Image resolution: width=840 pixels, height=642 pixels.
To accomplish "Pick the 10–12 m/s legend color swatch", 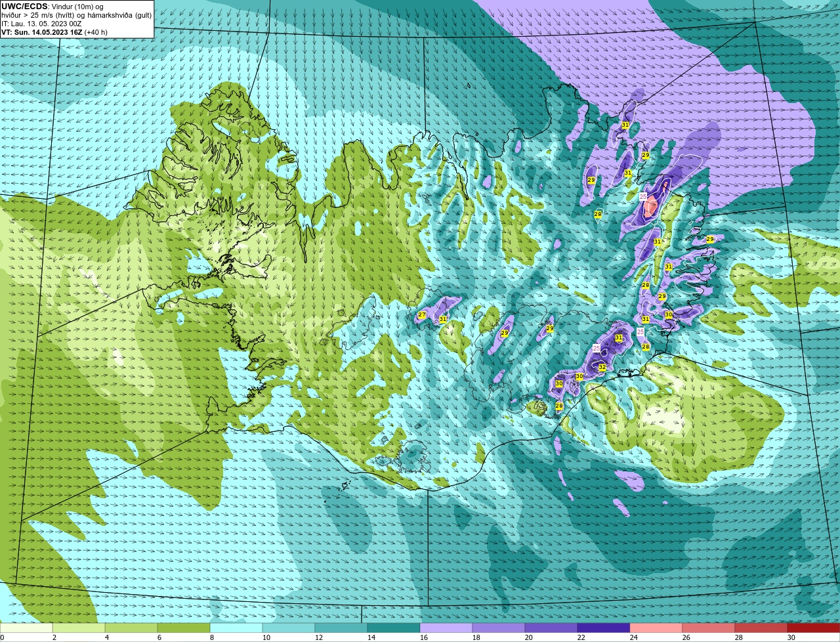I will coord(289,628).
